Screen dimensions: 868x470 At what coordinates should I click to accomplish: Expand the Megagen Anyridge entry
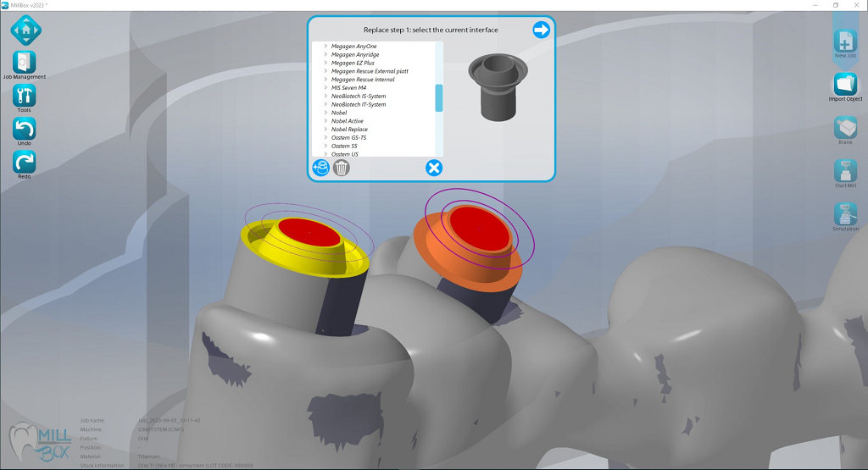point(325,54)
